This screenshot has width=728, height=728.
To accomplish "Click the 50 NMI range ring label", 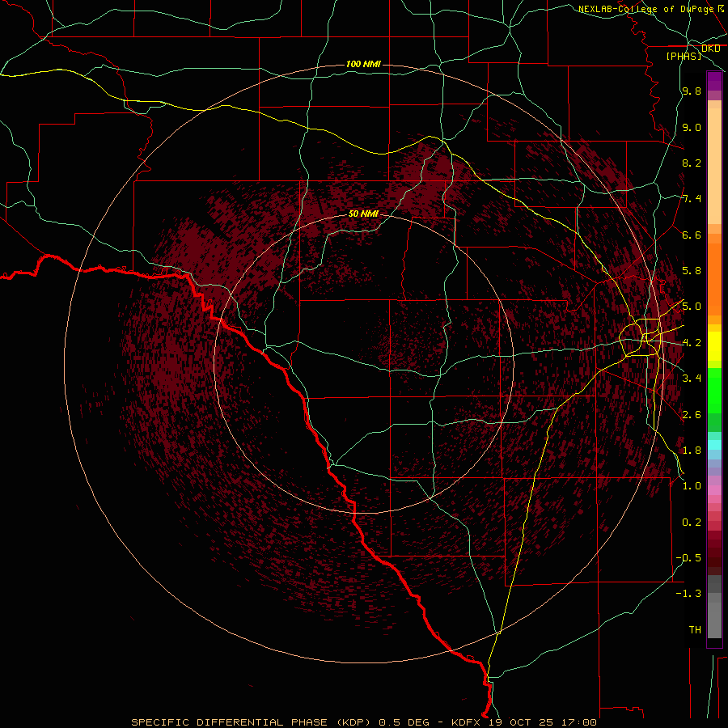I will click(363, 214).
